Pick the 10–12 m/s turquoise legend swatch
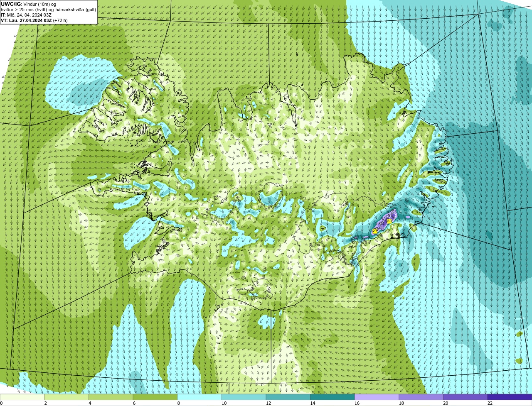Image resolution: width=532 pixels, height=406 pixels. [244, 397]
